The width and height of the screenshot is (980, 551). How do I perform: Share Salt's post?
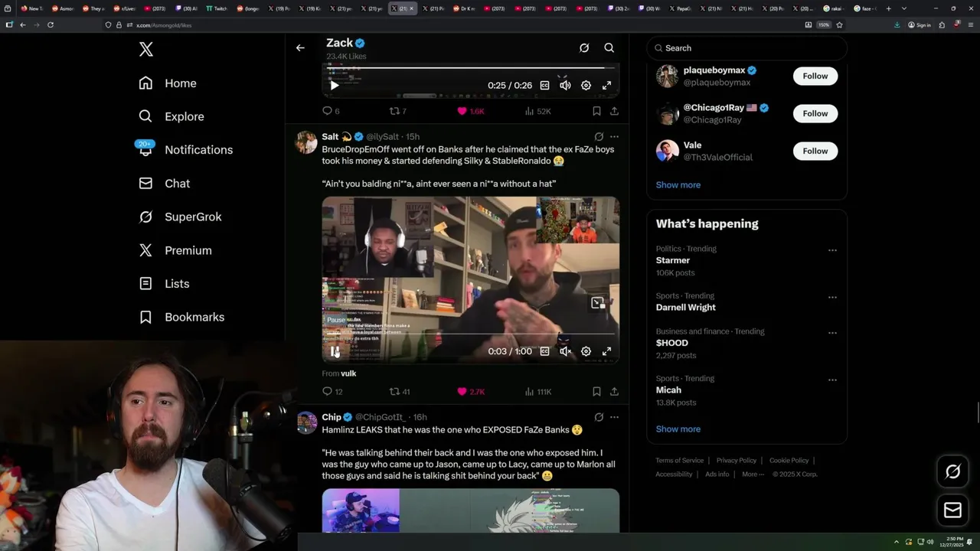point(614,391)
